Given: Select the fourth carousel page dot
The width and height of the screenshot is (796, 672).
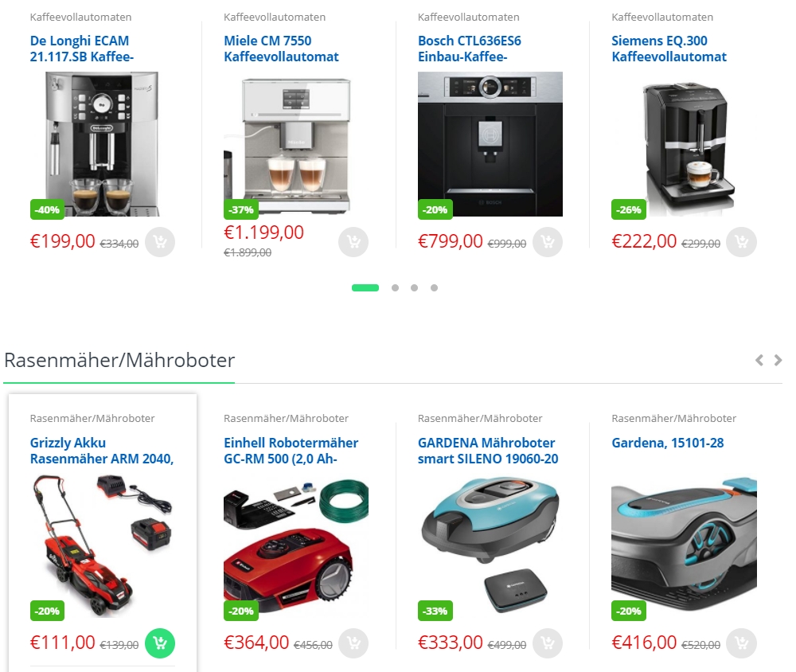Looking at the screenshot, I should (x=434, y=288).
